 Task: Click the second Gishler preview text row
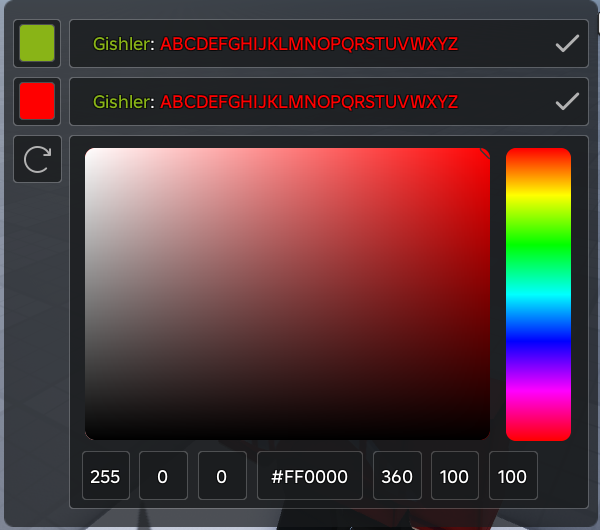coord(329,101)
